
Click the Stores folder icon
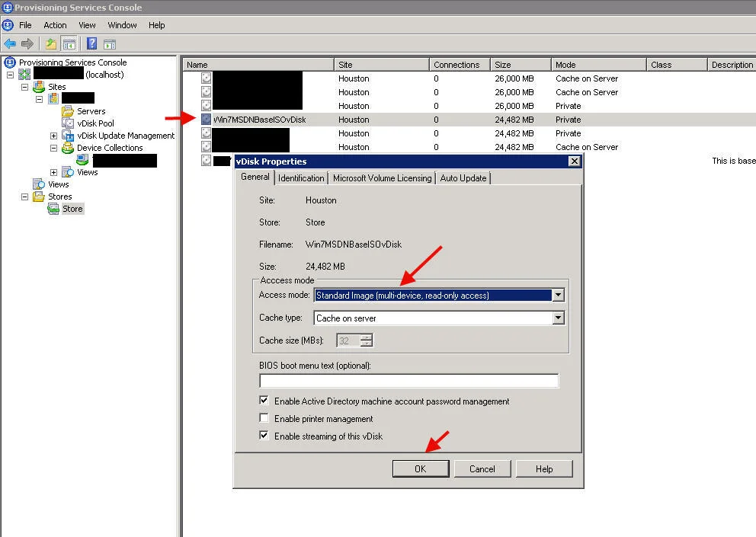[39, 197]
